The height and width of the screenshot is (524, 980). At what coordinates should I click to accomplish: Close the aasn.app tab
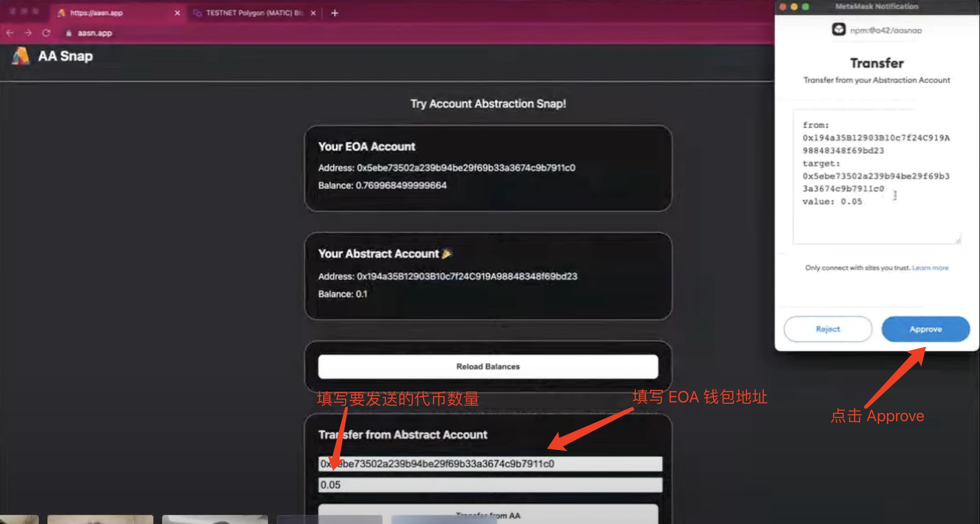coord(177,13)
